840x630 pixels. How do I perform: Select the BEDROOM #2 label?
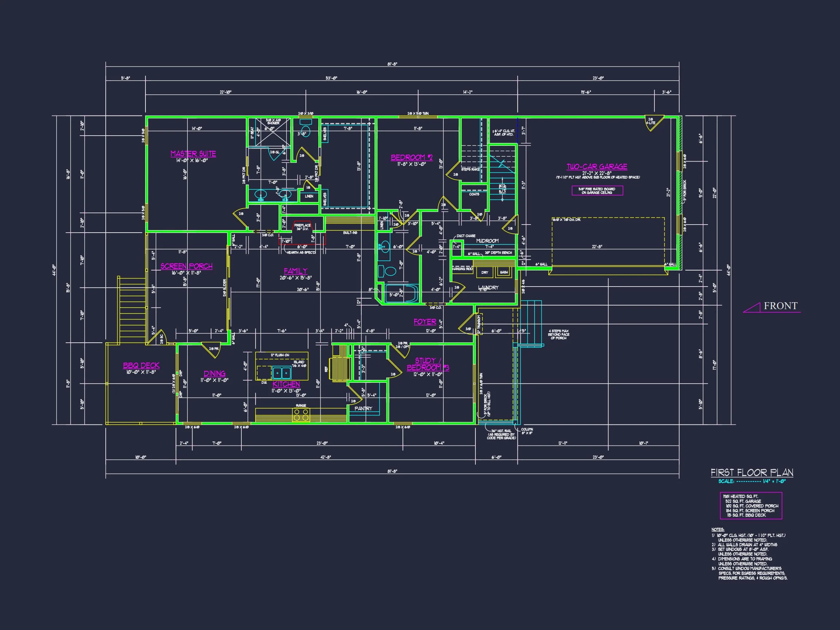point(412,157)
